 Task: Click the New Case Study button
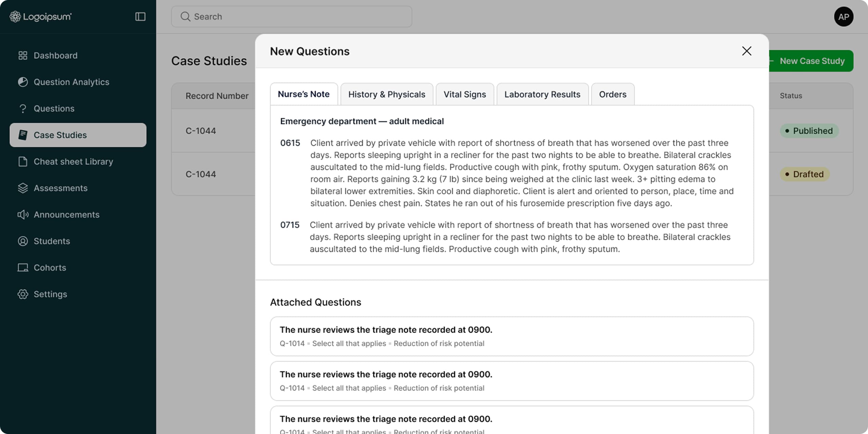coord(810,61)
